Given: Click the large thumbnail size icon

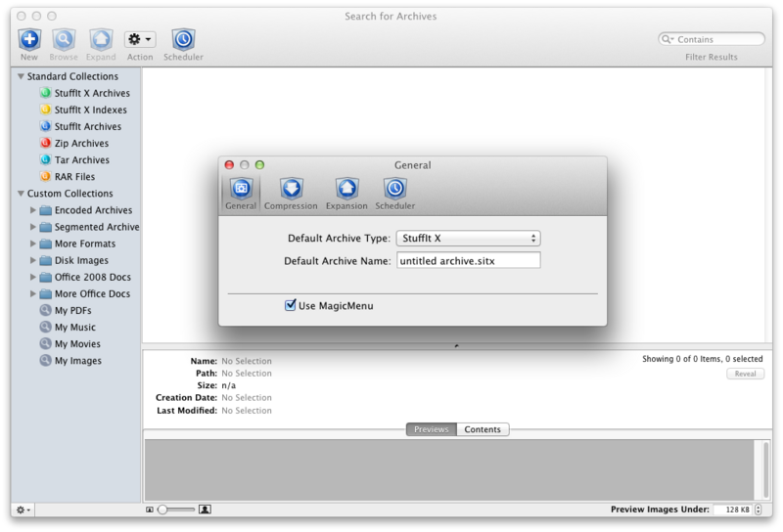Looking at the screenshot, I should (205, 510).
